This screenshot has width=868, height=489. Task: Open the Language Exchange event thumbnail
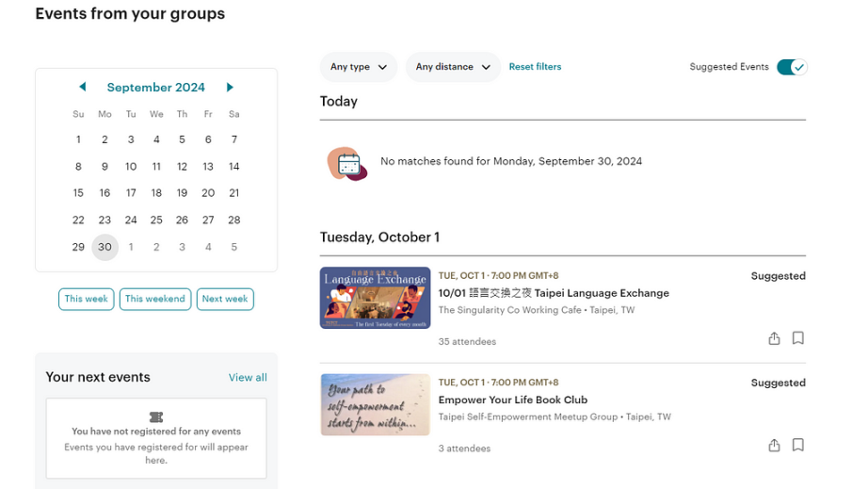tap(375, 298)
